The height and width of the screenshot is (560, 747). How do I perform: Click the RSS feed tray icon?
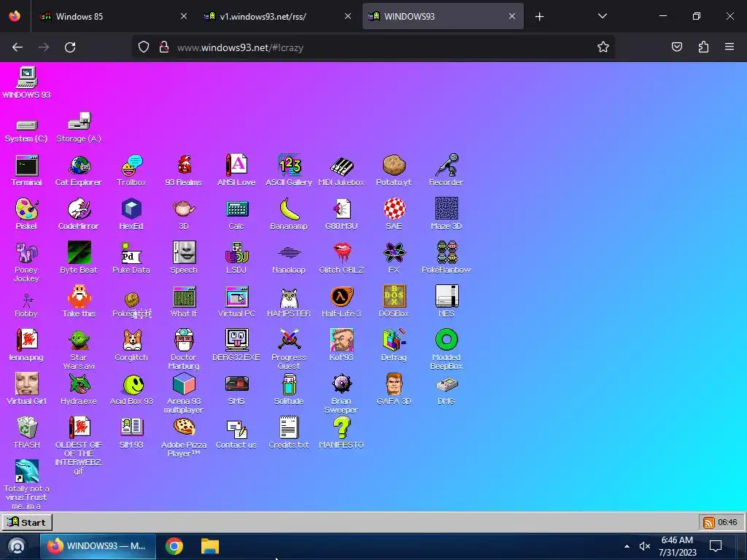coord(708,522)
